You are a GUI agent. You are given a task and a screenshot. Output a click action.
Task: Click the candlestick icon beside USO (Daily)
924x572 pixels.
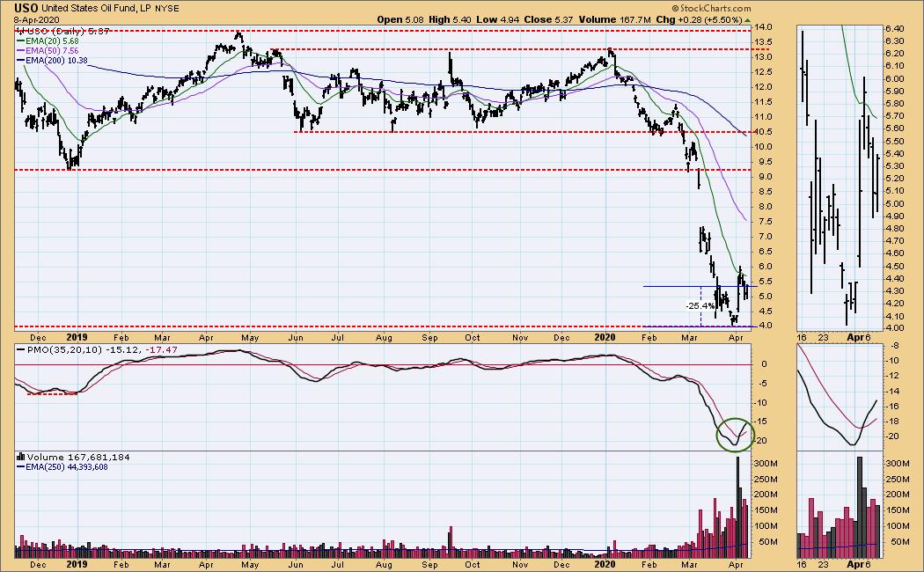18,31
